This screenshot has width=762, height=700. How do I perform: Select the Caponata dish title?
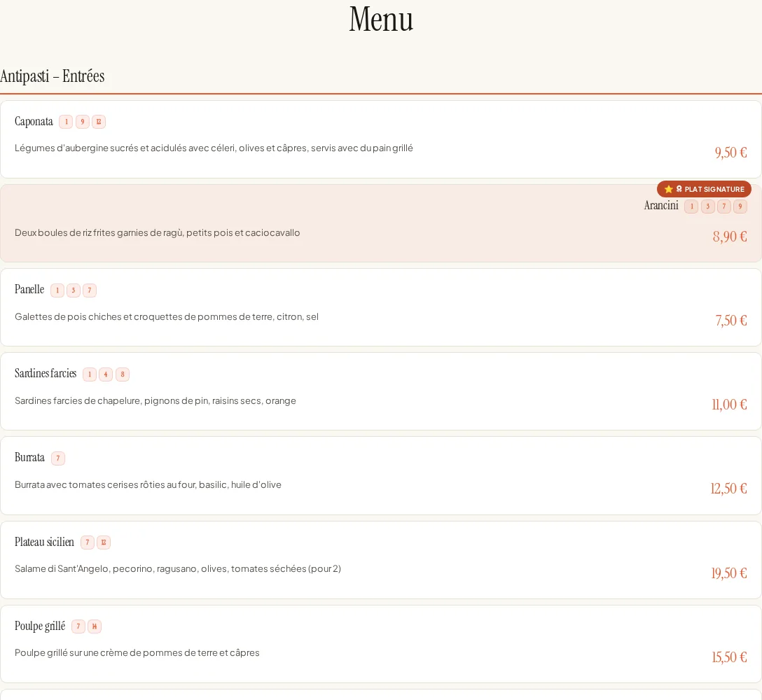34,121
